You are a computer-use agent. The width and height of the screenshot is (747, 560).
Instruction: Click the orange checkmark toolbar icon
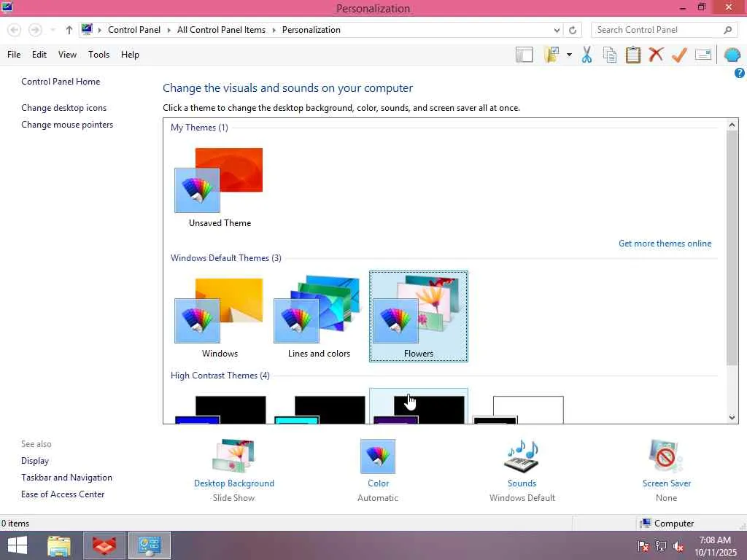679,55
